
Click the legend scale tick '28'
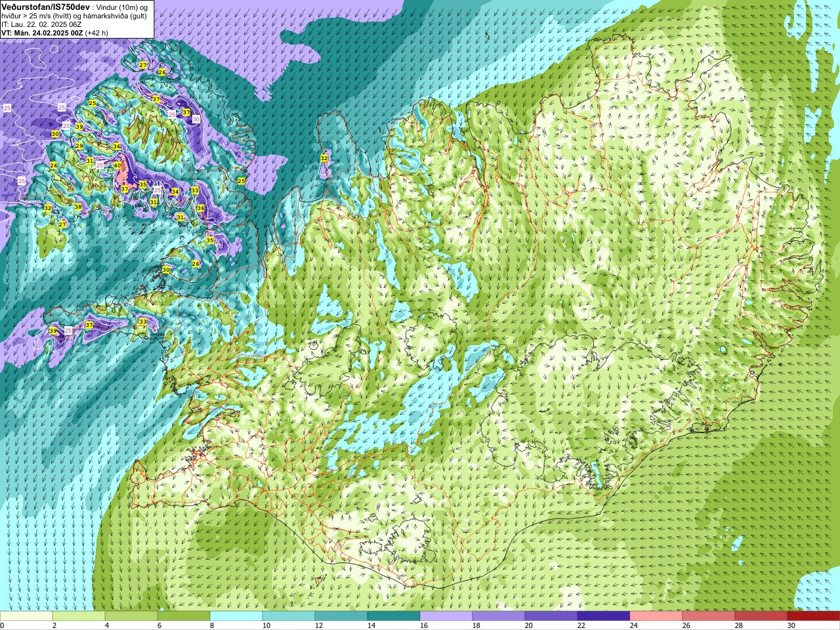[739, 625]
